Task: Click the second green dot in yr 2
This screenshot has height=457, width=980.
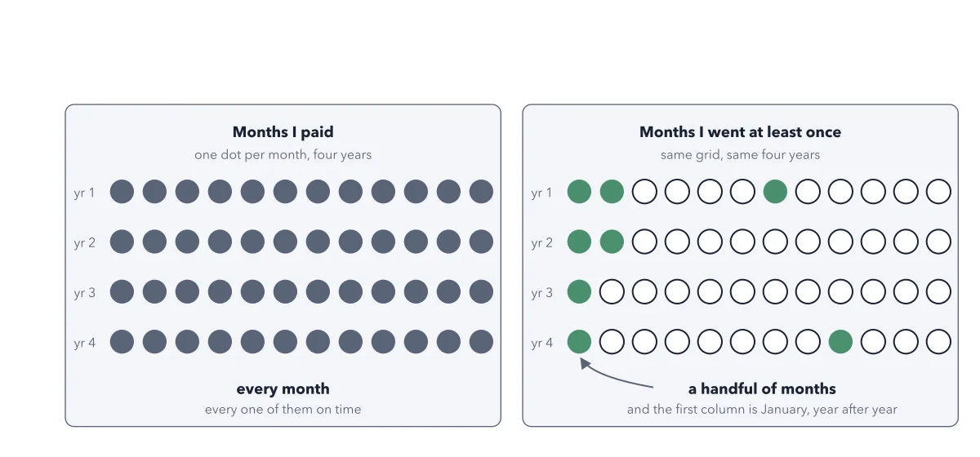Action: pos(612,242)
